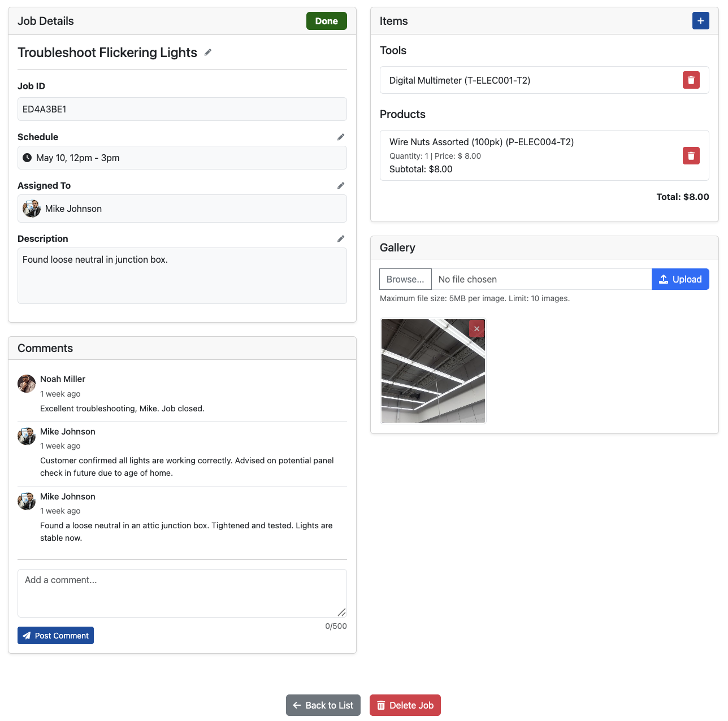Edit the job title with the pencil icon
This screenshot has width=728, height=721.
[207, 52]
